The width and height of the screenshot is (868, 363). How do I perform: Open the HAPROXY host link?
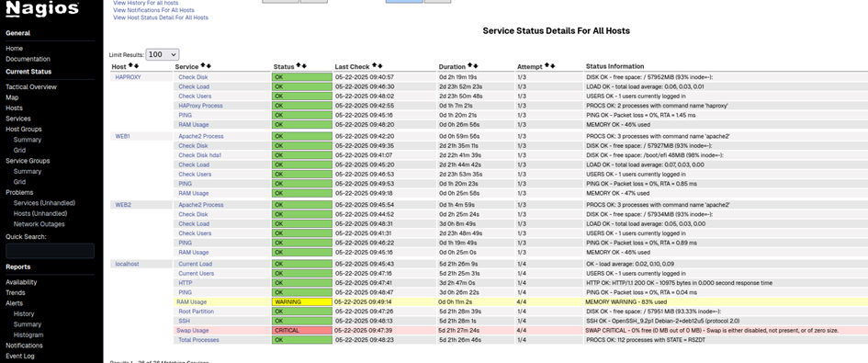pyautogui.click(x=128, y=77)
